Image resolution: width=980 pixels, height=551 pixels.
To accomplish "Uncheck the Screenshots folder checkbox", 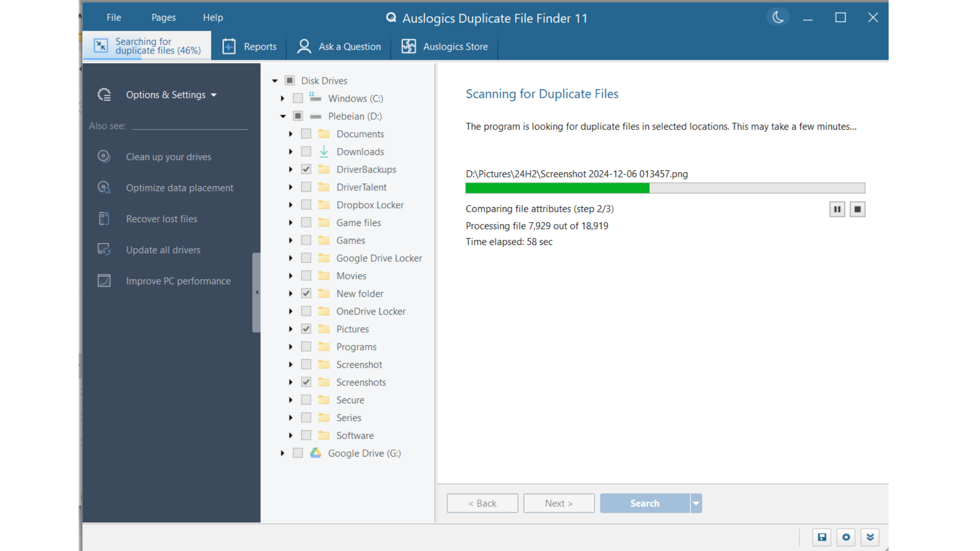I will [306, 382].
